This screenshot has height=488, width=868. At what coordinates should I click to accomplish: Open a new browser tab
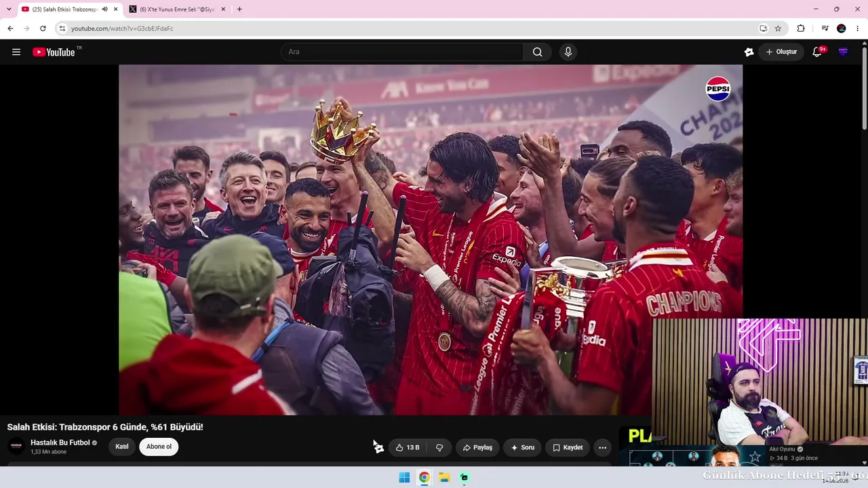point(239,9)
